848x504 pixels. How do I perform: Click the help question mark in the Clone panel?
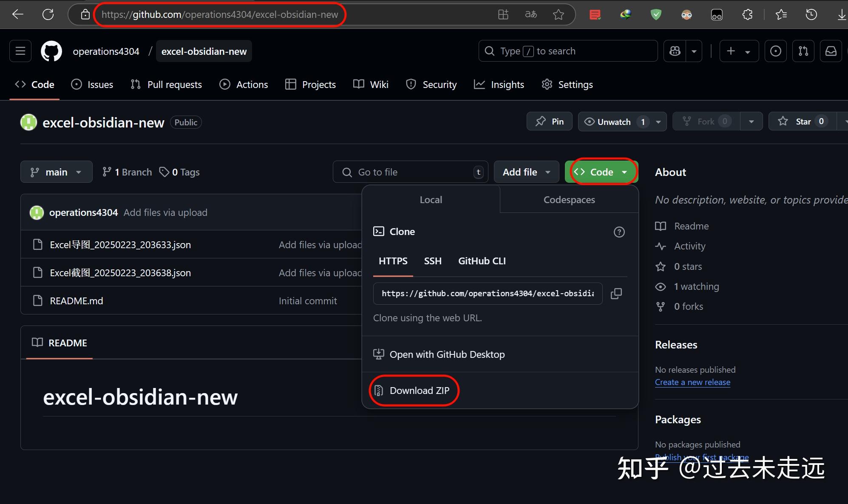619,232
